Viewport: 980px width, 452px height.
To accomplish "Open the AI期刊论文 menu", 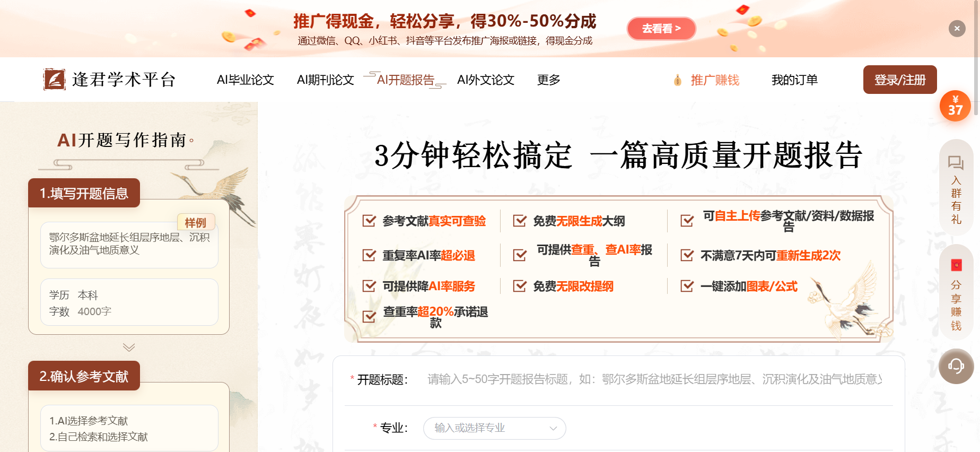I will pyautogui.click(x=325, y=80).
